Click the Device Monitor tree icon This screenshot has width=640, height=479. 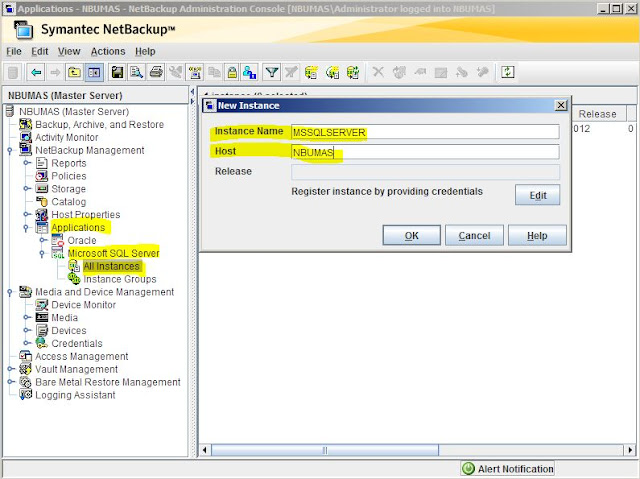coord(42,304)
